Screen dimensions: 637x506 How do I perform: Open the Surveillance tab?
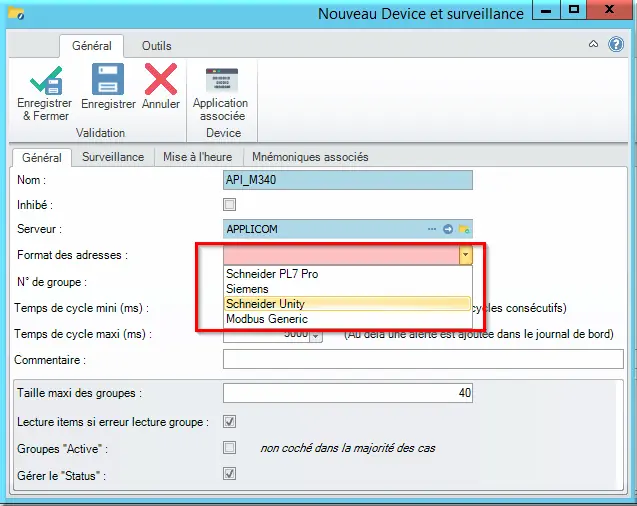[113, 157]
